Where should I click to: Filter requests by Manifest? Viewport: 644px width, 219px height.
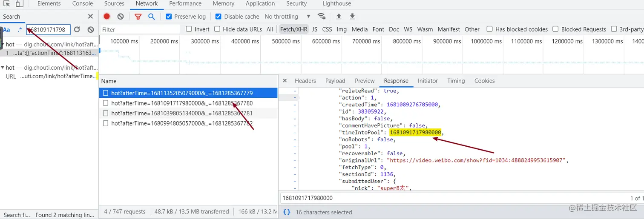[449, 29]
